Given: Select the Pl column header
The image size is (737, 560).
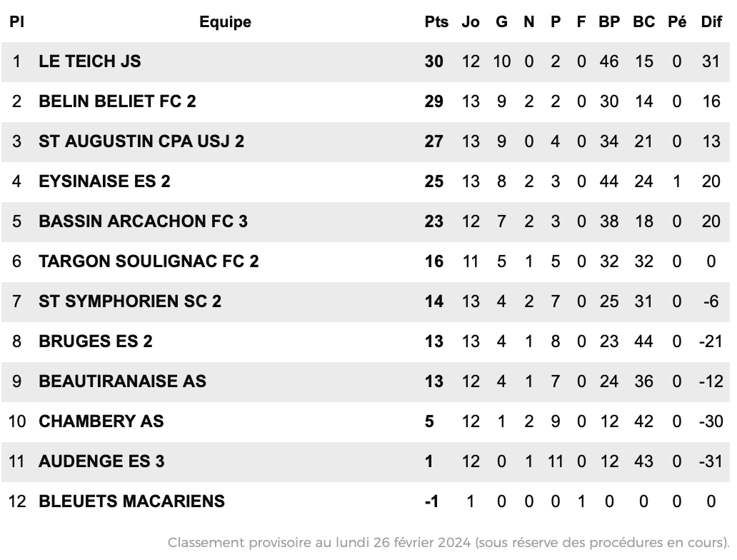Looking at the screenshot, I should click(x=16, y=22).
